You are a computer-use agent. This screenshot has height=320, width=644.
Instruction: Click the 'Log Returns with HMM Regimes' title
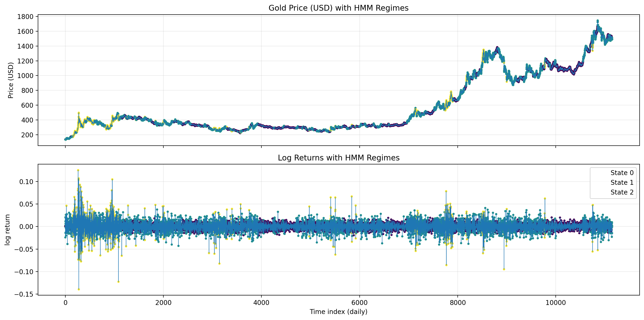pos(339,158)
